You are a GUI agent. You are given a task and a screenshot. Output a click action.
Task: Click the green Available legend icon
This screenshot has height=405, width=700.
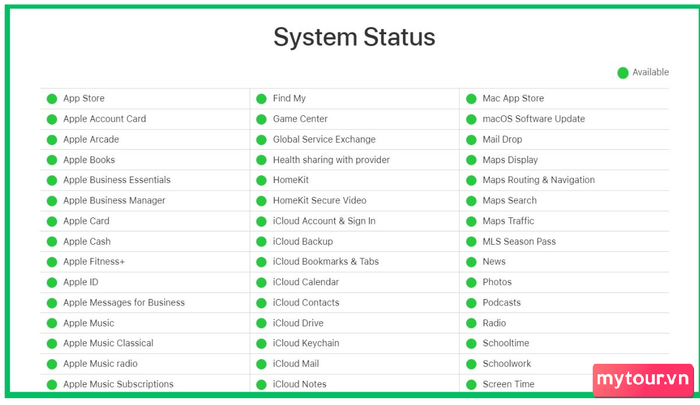(623, 72)
